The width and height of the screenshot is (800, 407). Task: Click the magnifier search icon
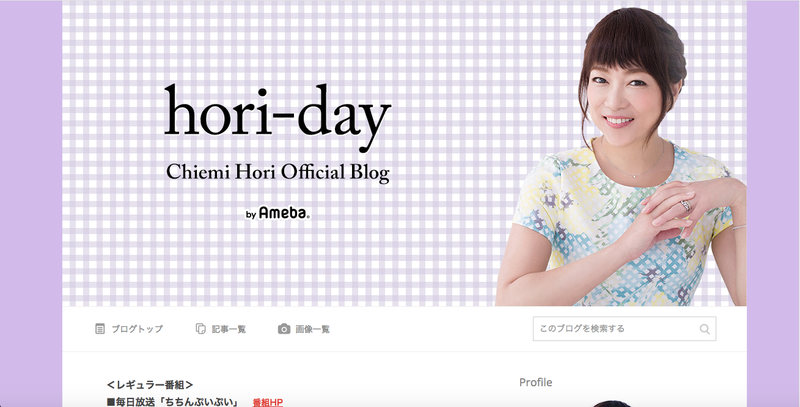pos(705,329)
